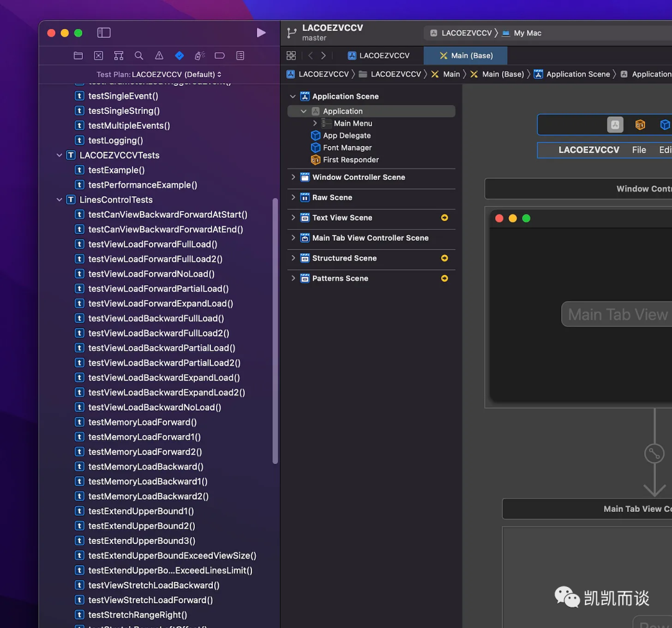672x628 pixels.
Task: Open the Find navigator magnifier icon
Action: point(139,56)
